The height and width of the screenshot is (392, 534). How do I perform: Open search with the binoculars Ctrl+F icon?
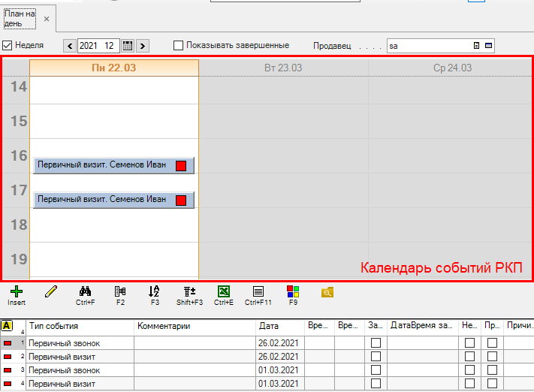pos(85,291)
